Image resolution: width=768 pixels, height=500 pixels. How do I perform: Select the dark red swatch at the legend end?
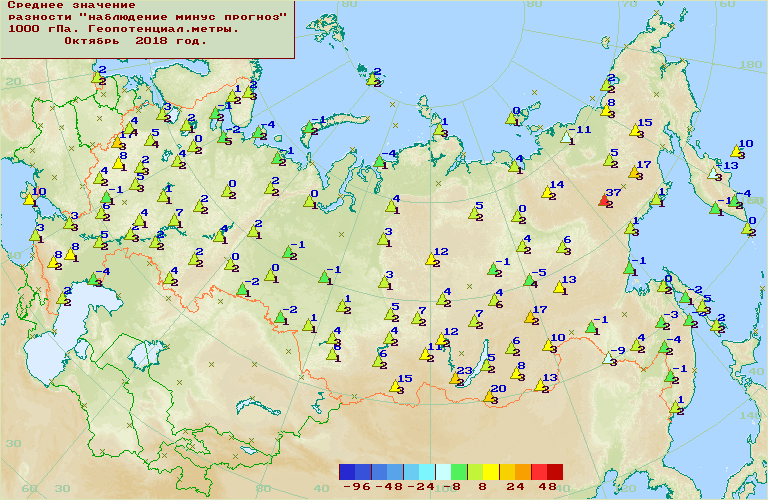tap(555, 472)
